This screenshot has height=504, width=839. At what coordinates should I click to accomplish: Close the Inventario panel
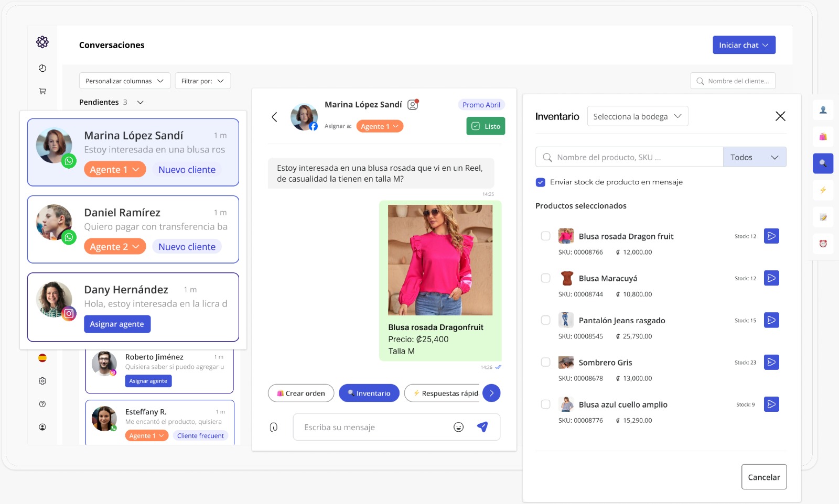780,116
